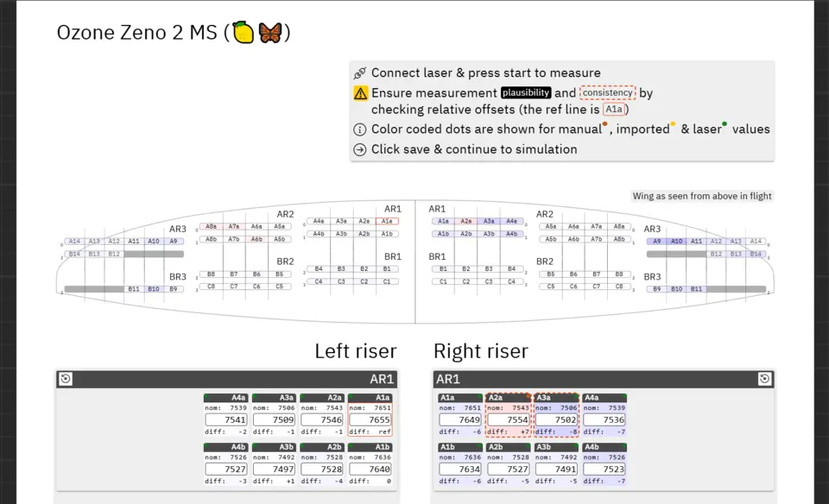Click 'Click save & continue to simulation' text
Image resolution: width=829 pixels, height=504 pixels.
pos(474,149)
